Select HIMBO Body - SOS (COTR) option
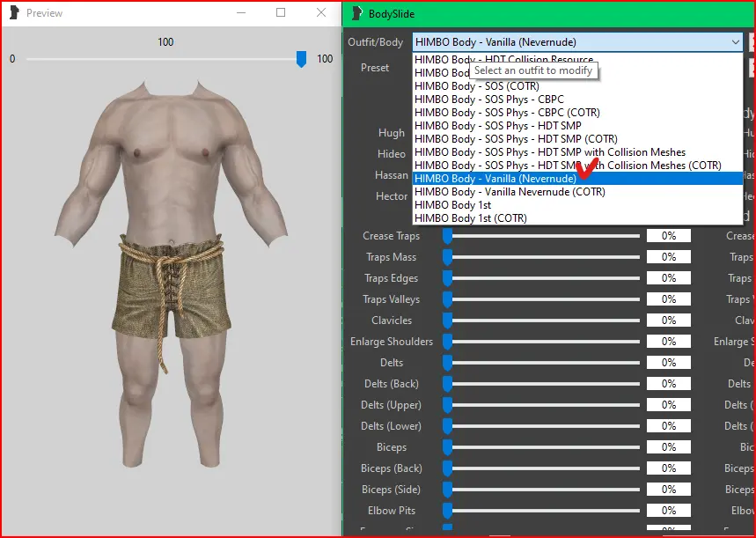The image size is (756, 538). click(577, 86)
